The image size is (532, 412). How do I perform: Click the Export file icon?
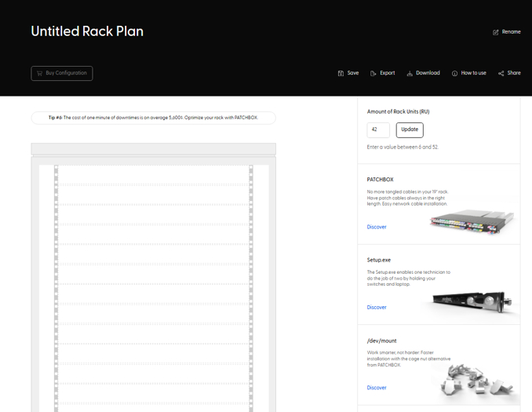coord(373,73)
